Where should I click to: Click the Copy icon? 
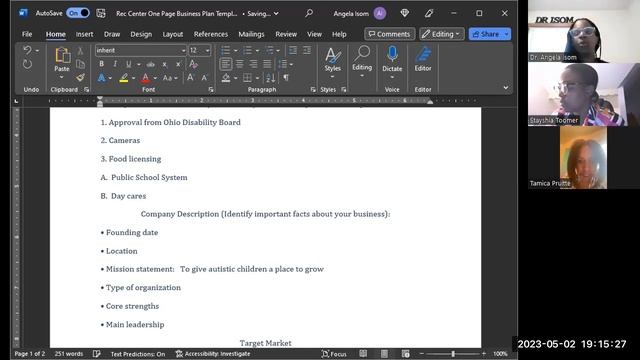pos(80,64)
